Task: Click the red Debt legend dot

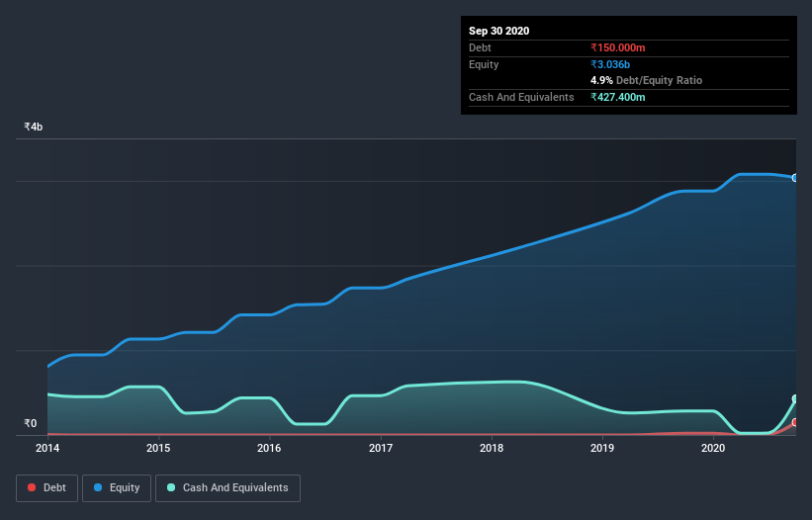Action: [x=32, y=487]
